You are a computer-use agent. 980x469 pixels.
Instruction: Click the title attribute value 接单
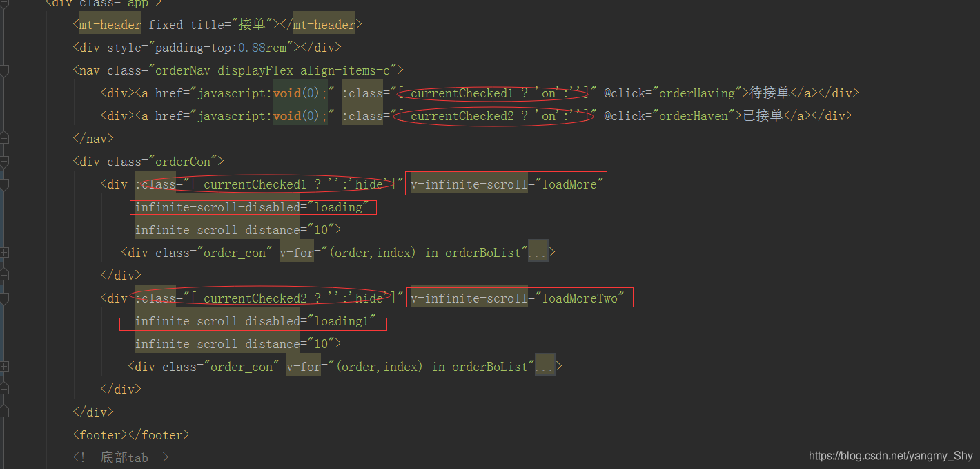[x=252, y=25]
